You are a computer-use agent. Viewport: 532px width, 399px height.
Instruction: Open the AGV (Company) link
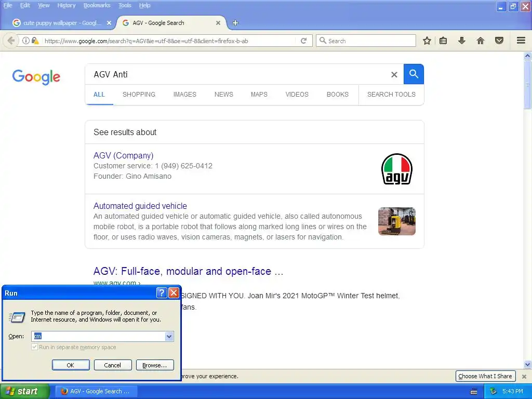(123, 155)
